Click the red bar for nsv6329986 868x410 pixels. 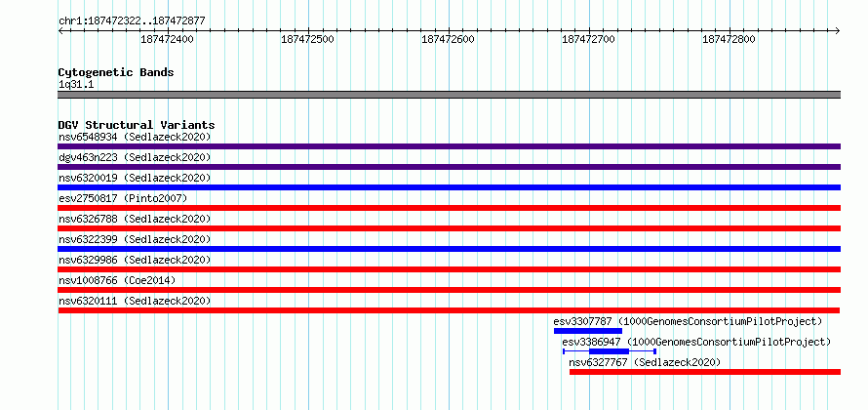pyautogui.click(x=449, y=269)
